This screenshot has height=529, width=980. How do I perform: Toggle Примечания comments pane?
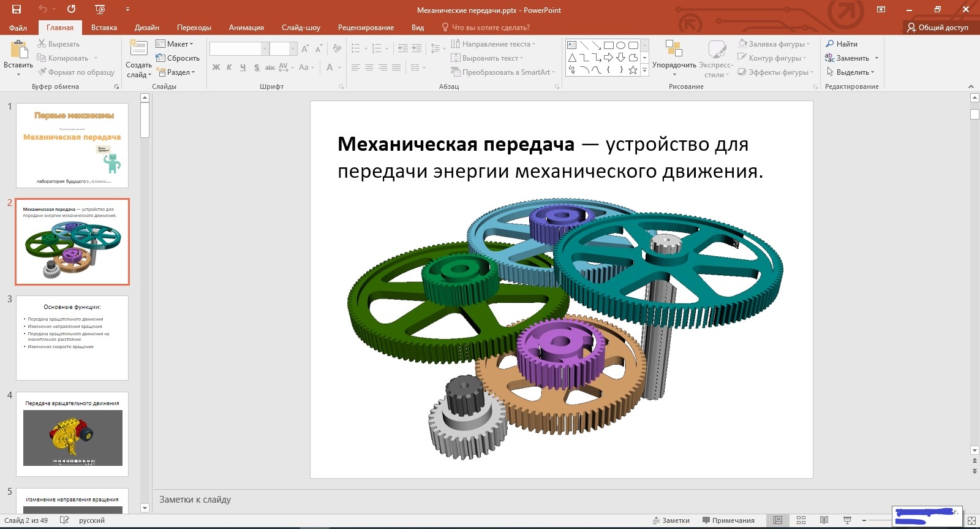pos(728,520)
